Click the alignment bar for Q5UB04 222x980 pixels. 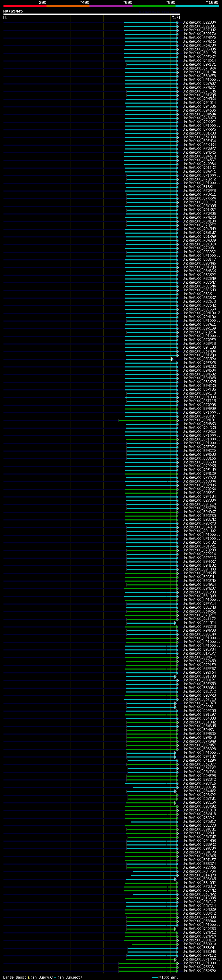[x=152, y=481]
